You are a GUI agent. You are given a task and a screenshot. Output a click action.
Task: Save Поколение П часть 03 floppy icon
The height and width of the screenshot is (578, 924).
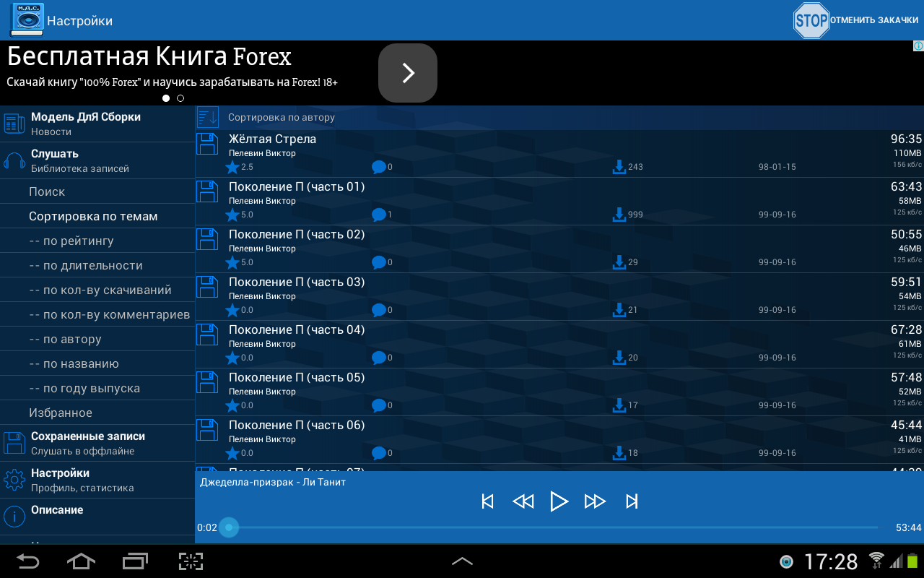pyautogui.click(x=208, y=287)
